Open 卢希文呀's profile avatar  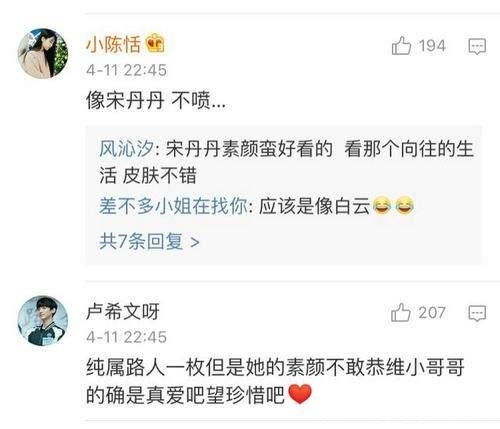click(x=43, y=320)
